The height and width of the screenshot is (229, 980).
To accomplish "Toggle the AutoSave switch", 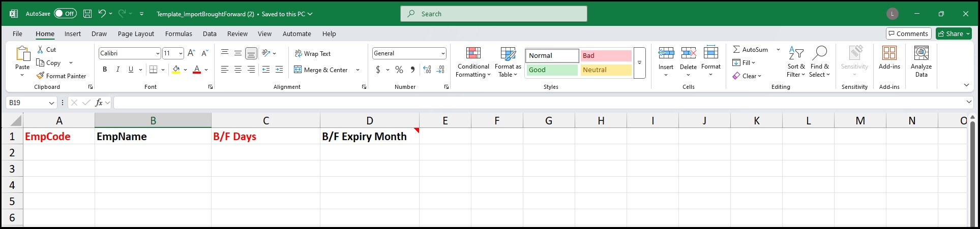I will [65, 14].
